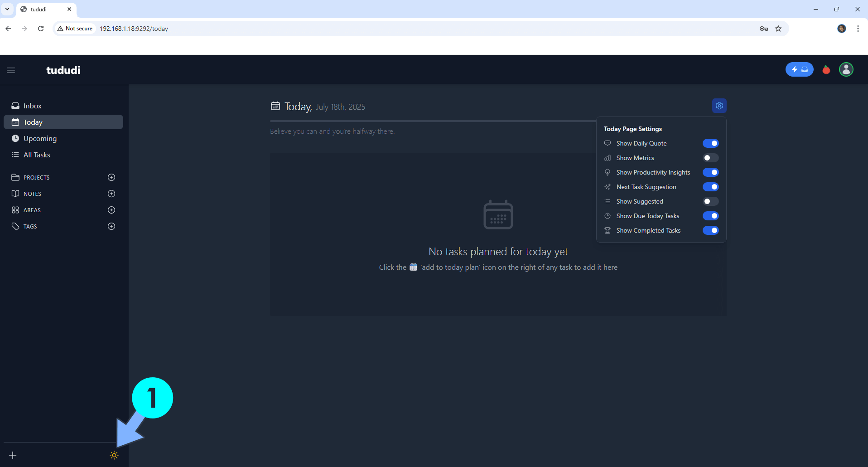Click the 'July 18th, 2025' date text
The height and width of the screenshot is (467, 868).
[341, 107]
